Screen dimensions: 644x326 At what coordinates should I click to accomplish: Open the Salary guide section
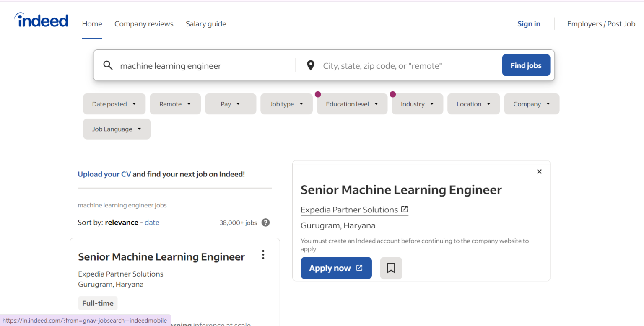[x=206, y=24]
